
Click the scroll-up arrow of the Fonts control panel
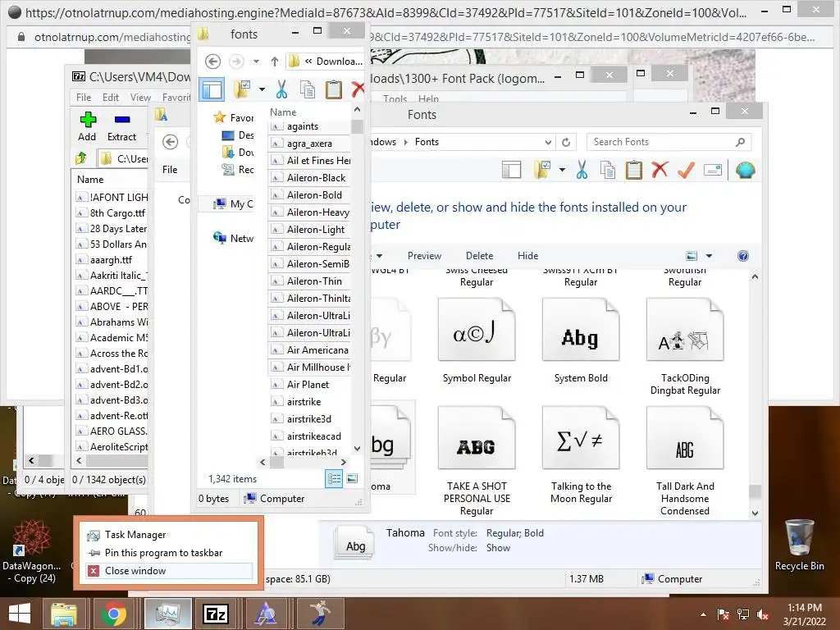click(x=755, y=277)
